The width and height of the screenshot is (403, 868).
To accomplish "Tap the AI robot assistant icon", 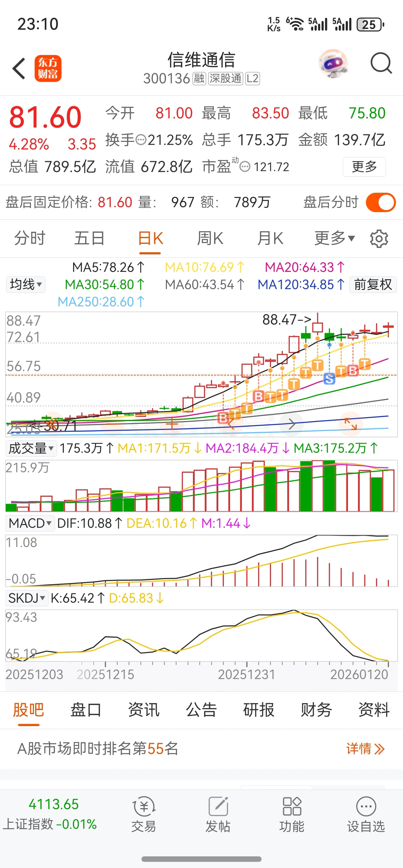I will click(x=333, y=63).
